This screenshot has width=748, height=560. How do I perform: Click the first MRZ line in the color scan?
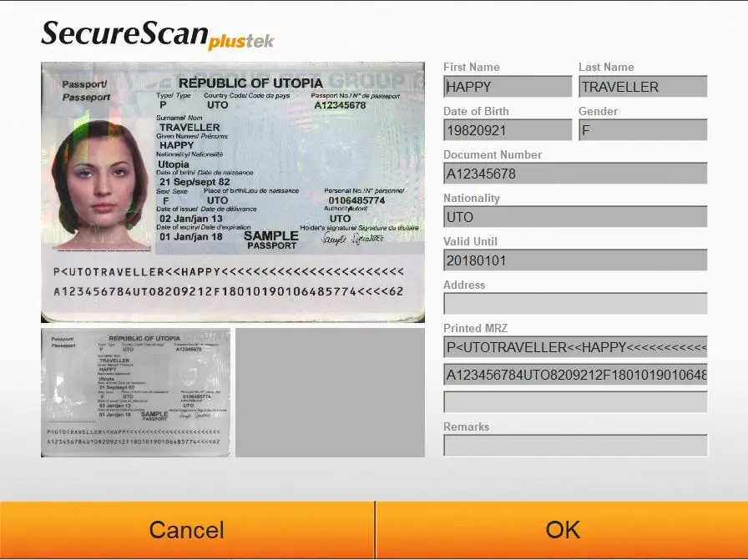[x=229, y=272]
